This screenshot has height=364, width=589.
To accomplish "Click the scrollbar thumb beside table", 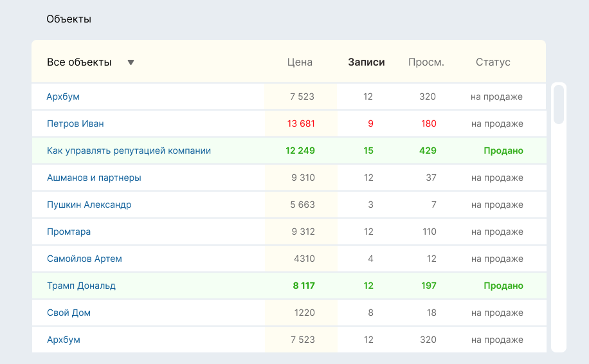I will pos(559,104).
